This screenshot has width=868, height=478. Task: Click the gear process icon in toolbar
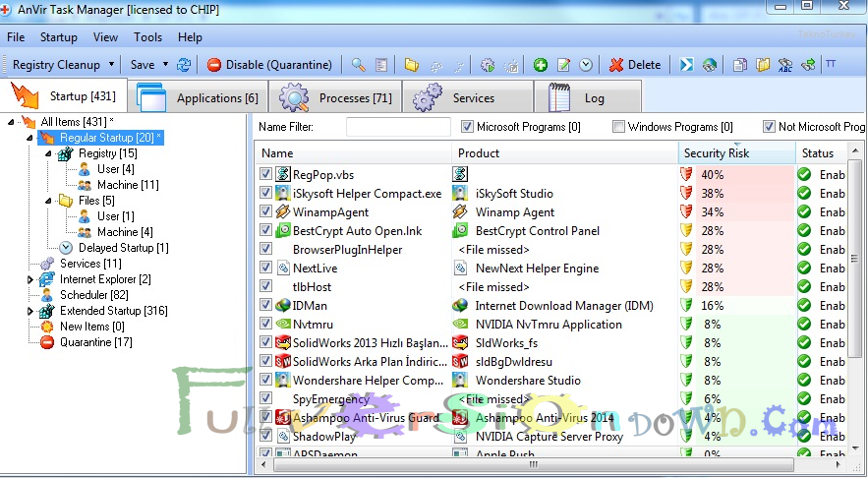tap(488, 65)
